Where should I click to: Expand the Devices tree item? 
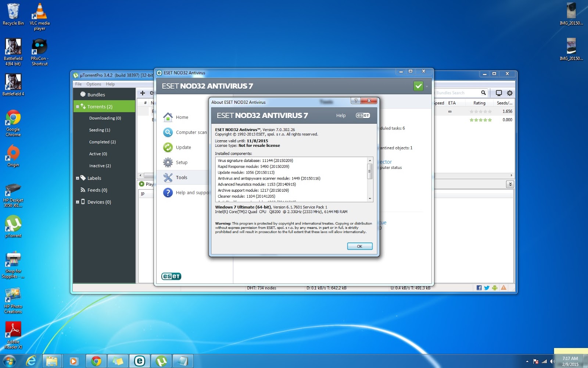pyautogui.click(x=77, y=202)
